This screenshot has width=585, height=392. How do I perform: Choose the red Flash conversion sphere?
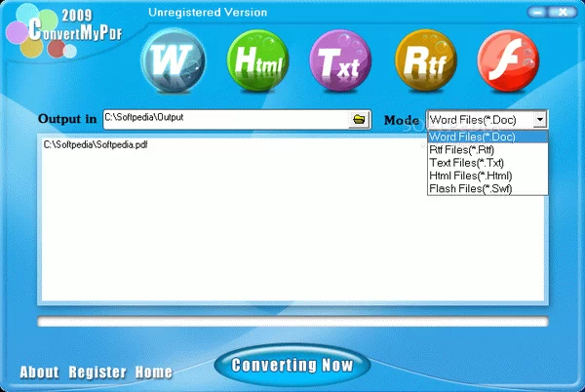[x=508, y=60]
